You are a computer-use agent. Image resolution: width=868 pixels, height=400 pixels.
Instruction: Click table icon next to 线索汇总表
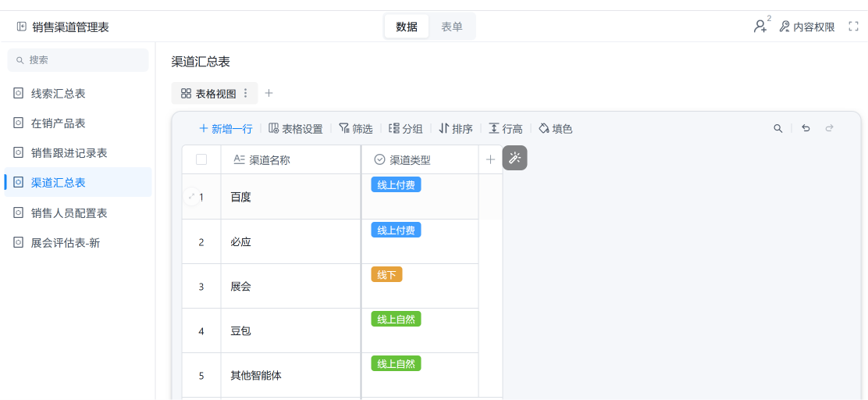(x=18, y=94)
